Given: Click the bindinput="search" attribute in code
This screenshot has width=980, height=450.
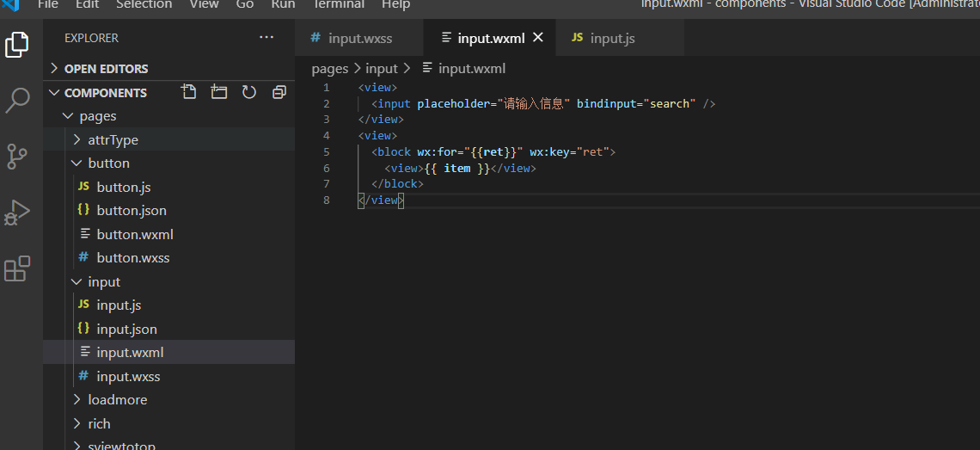Looking at the screenshot, I should pyautogui.click(x=636, y=103).
